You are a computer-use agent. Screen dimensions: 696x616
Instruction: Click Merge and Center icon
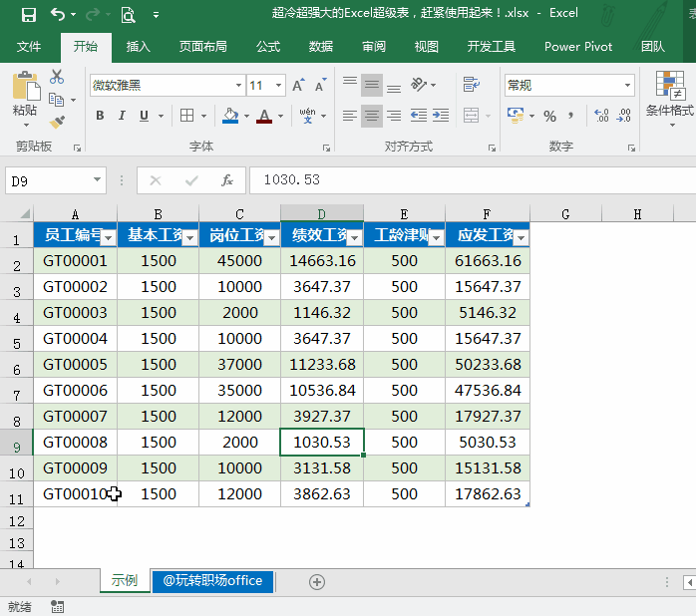tap(471, 116)
